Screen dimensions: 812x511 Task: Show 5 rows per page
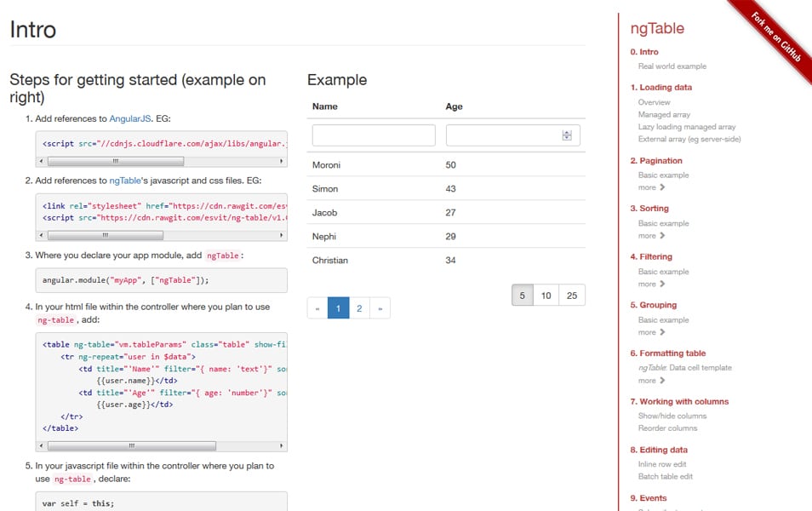click(x=523, y=296)
